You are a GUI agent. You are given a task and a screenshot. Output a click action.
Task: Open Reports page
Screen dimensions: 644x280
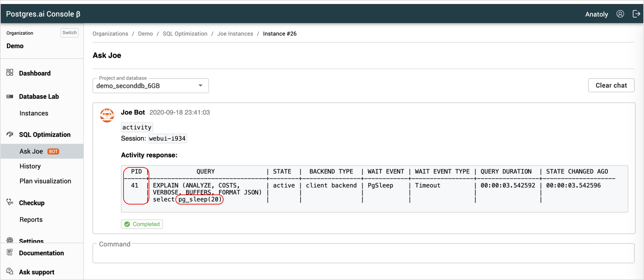[x=31, y=220]
